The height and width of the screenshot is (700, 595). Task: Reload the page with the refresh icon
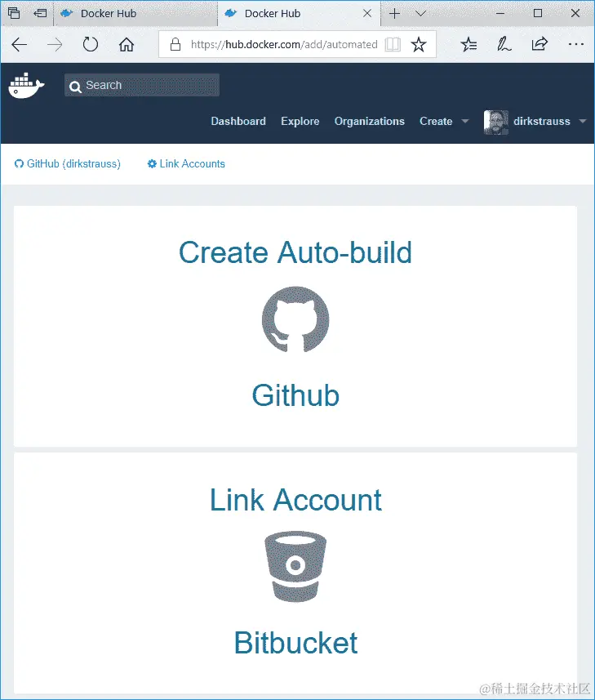tap(91, 44)
